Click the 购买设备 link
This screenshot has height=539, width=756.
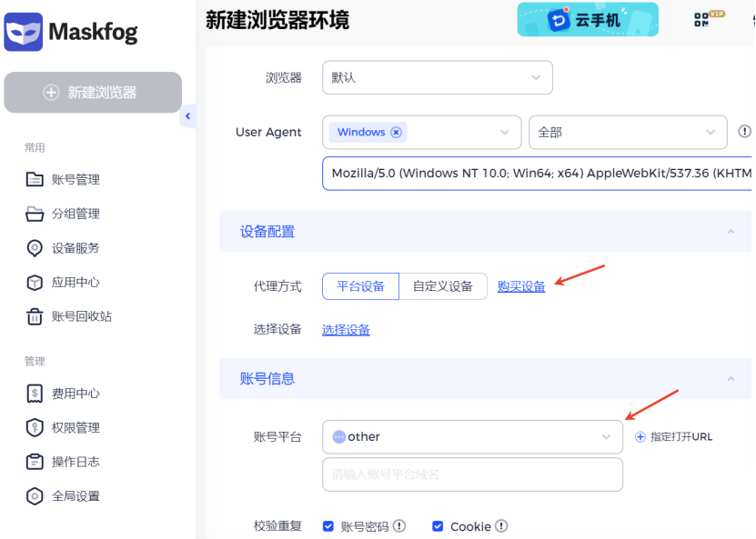coord(521,286)
